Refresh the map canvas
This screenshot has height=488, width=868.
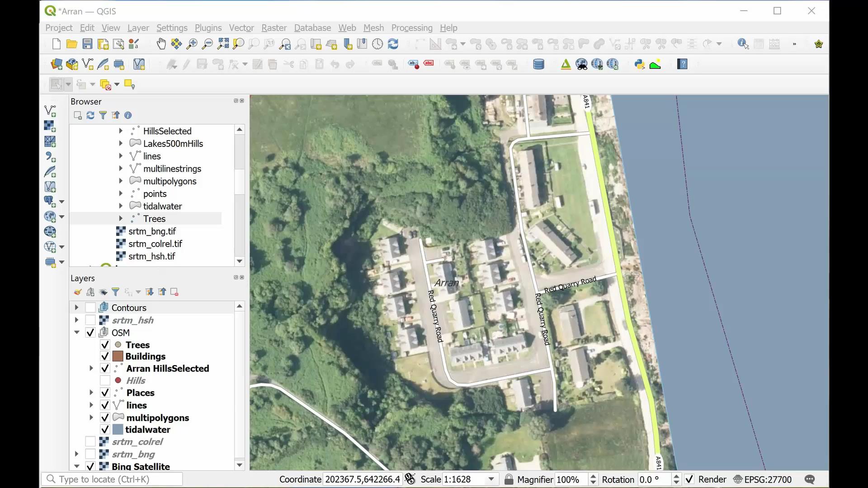393,44
